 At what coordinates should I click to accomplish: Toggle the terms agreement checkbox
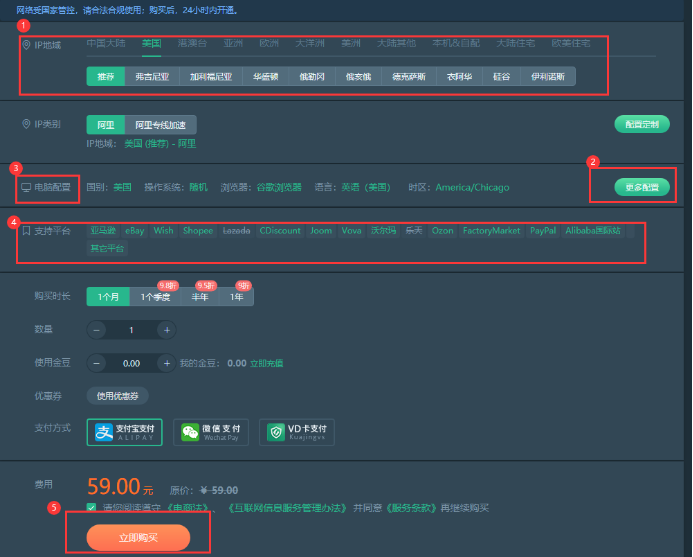[91, 507]
